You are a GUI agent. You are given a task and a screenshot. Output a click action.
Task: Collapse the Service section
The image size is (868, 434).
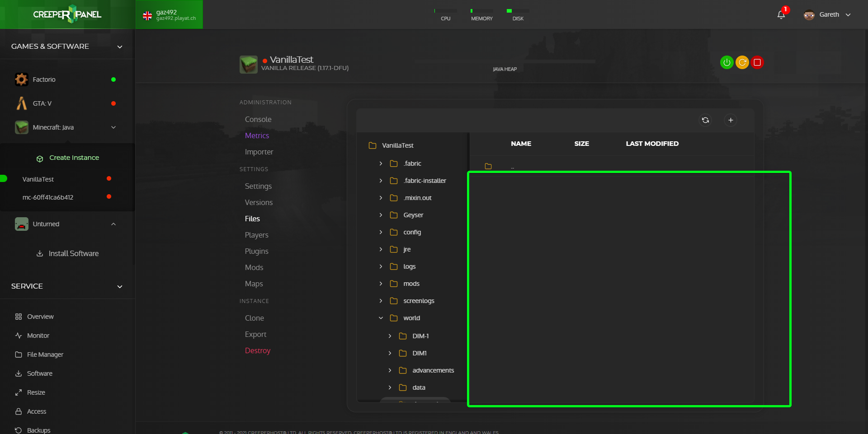(x=120, y=286)
